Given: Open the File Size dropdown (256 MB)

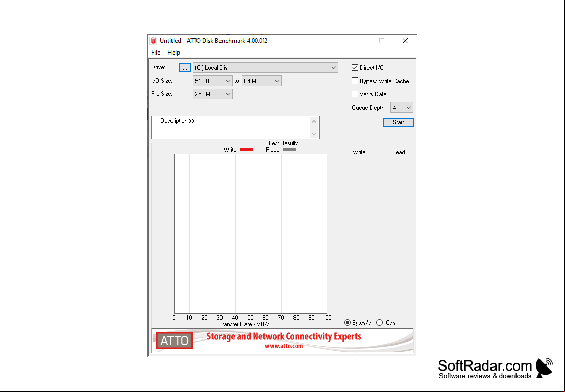Looking at the screenshot, I should tap(213, 94).
